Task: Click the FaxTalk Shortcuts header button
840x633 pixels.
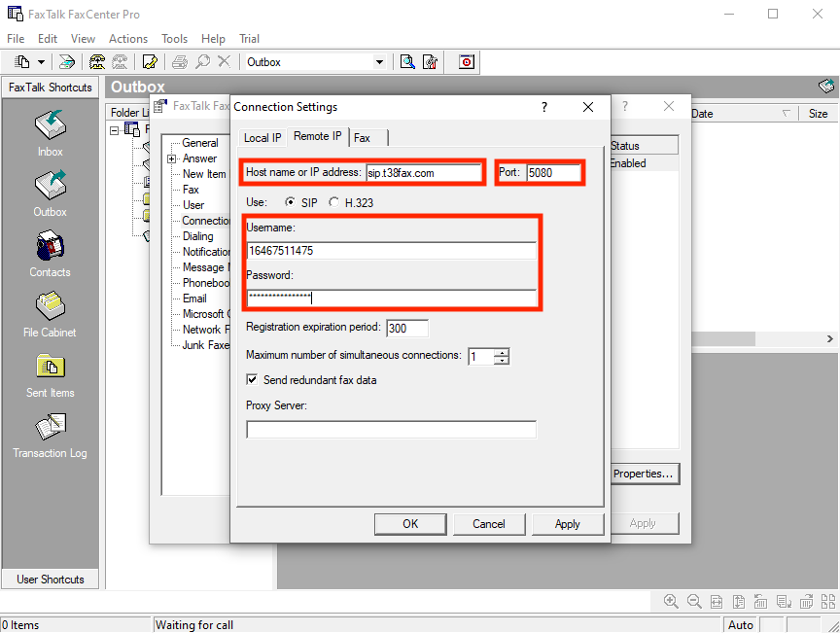Action: tap(51, 88)
